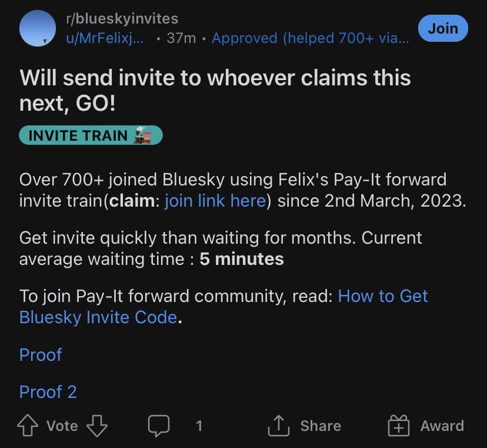Tap the Award label text
Screen dimensions: 487x448
pos(442,426)
